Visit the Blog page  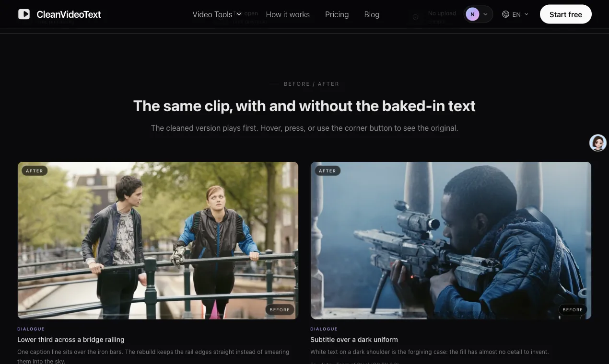372,14
